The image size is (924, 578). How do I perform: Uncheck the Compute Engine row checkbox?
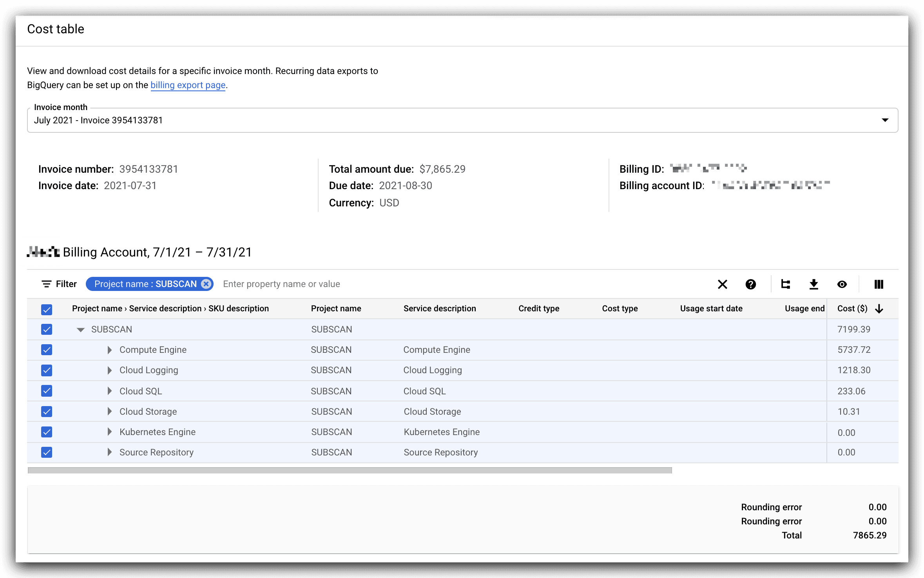(47, 350)
